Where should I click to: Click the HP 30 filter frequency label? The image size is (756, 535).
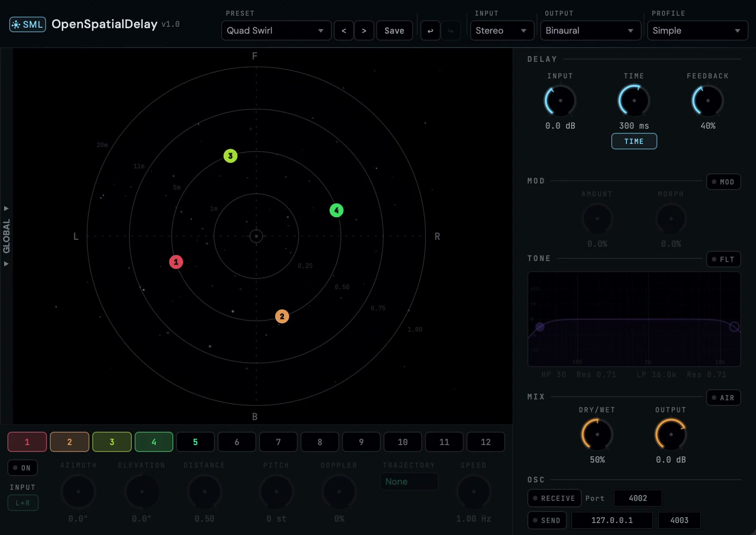click(554, 374)
